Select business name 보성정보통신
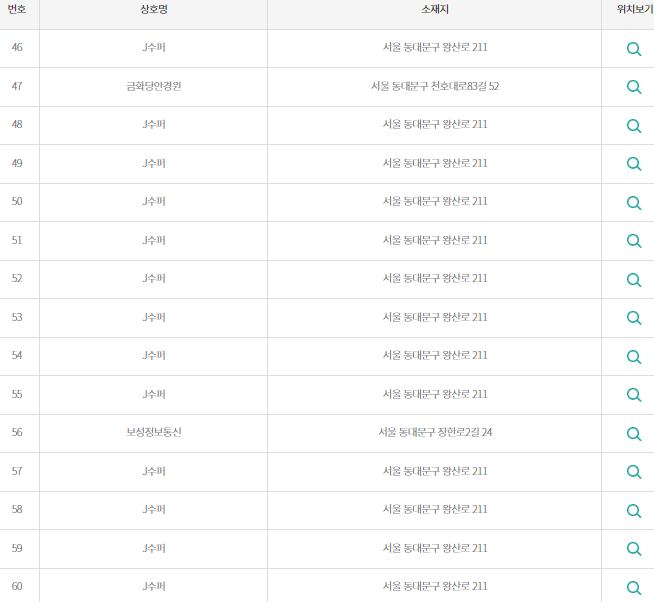The height and width of the screenshot is (602, 654). [x=154, y=432]
